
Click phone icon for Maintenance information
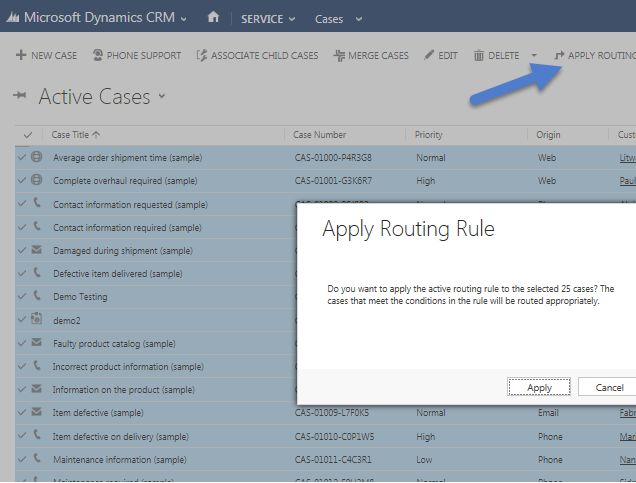pos(37,458)
